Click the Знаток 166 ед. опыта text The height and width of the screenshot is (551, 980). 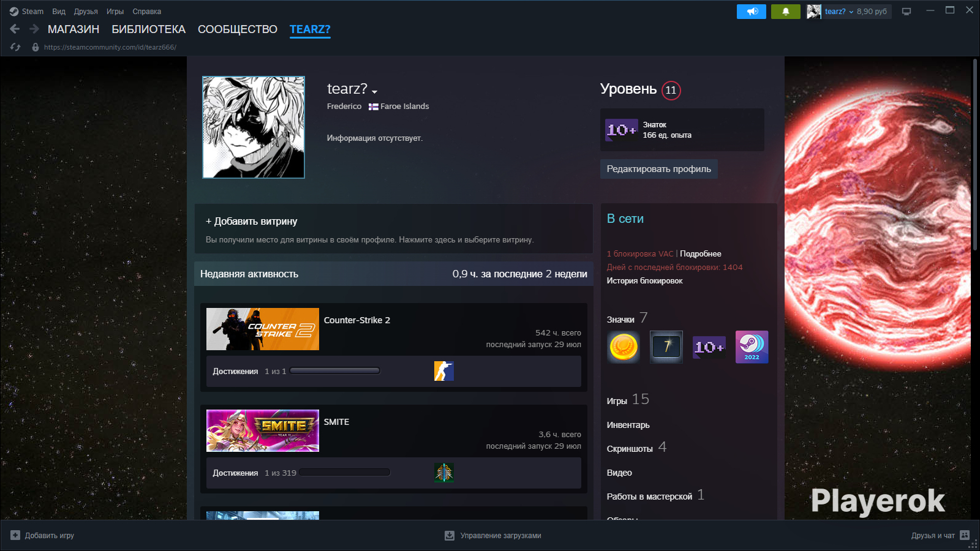667,130
